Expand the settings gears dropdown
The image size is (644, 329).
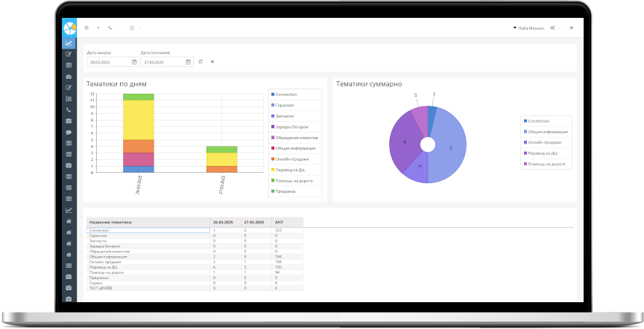click(554, 28)
